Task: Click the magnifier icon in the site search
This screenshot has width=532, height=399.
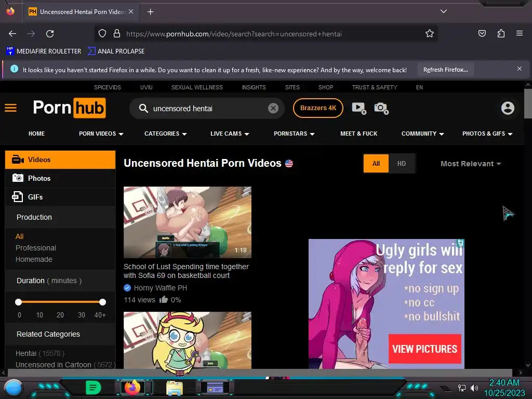Action: point(143,109)
